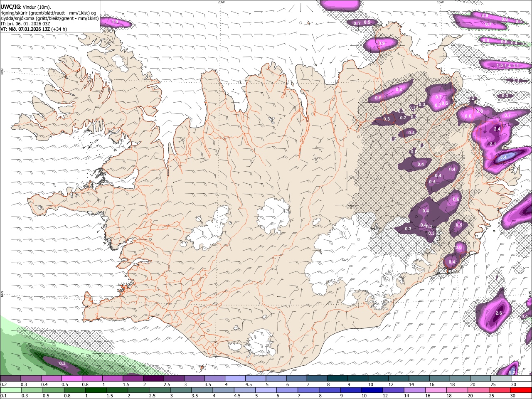This screenshot has width=532, height=399.
Task: Click the IT þri. 06. 01. 2026 03Z line
Action: [25, 24]
